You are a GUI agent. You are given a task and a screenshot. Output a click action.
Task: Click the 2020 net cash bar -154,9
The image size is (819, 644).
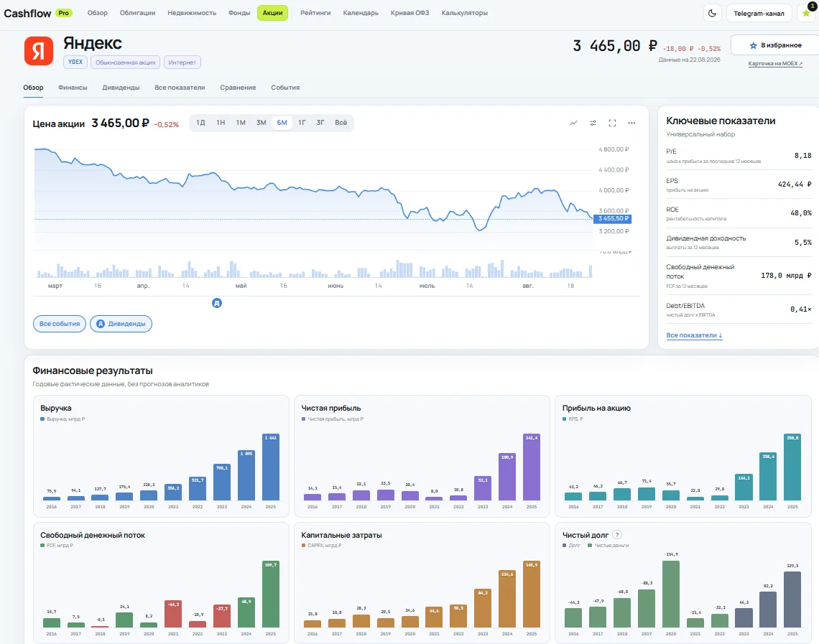point(671,594)
